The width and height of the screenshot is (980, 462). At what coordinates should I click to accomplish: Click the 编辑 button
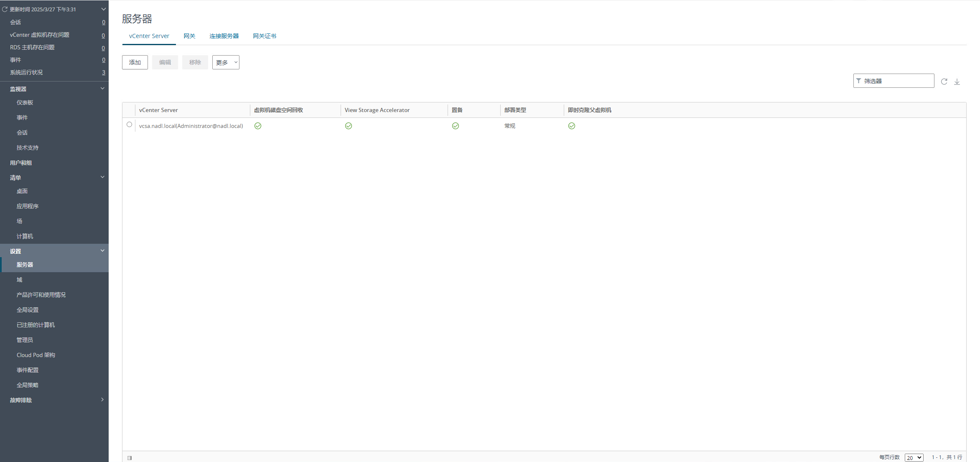pyautogui.click(x=165, y=62)
